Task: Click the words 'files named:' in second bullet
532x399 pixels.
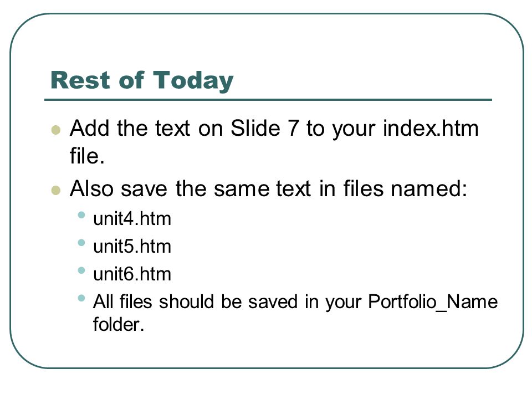Action: [405, 188]
